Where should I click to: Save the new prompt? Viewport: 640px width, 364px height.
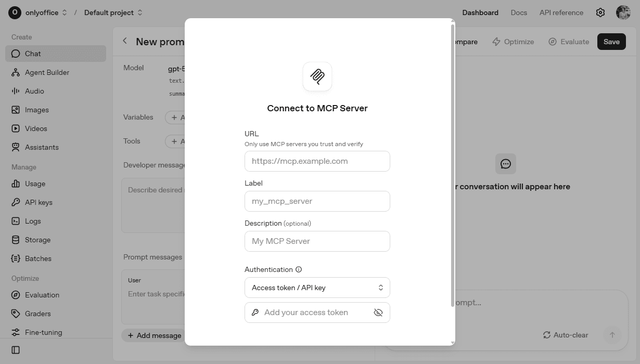click(611, 42)
